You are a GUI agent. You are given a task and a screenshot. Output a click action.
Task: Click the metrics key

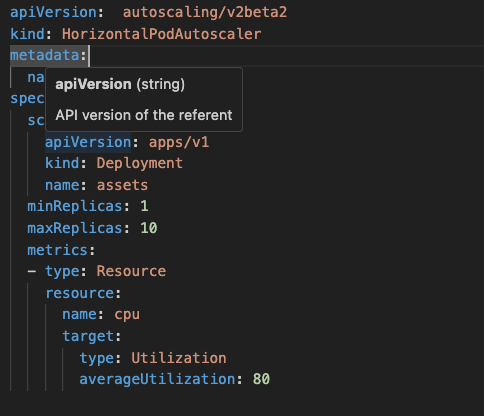(x=58, y=250)
